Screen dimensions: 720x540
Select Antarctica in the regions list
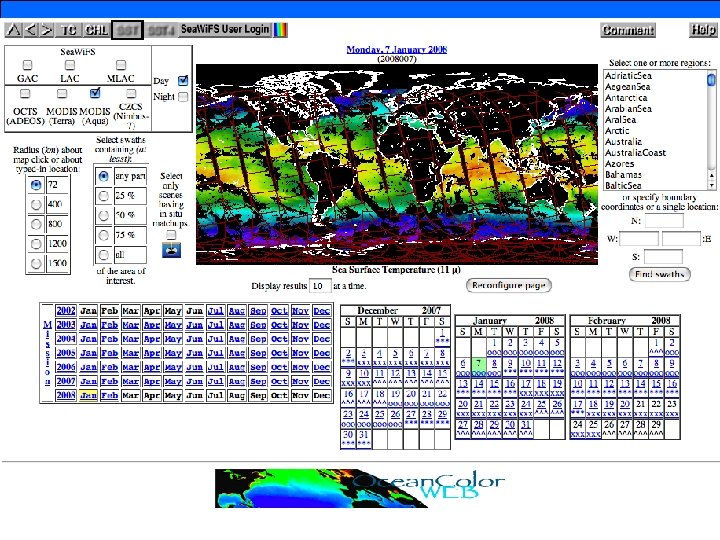(x=627, y=97)
